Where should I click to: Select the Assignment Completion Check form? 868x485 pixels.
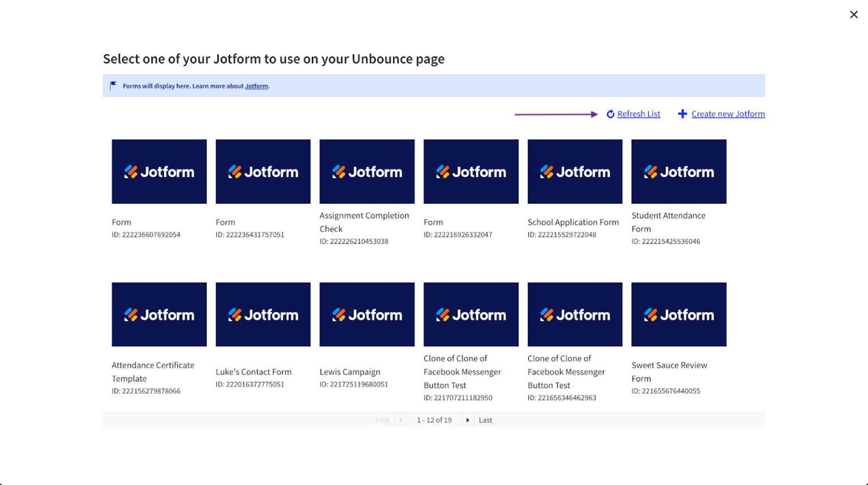pos(367,171)
